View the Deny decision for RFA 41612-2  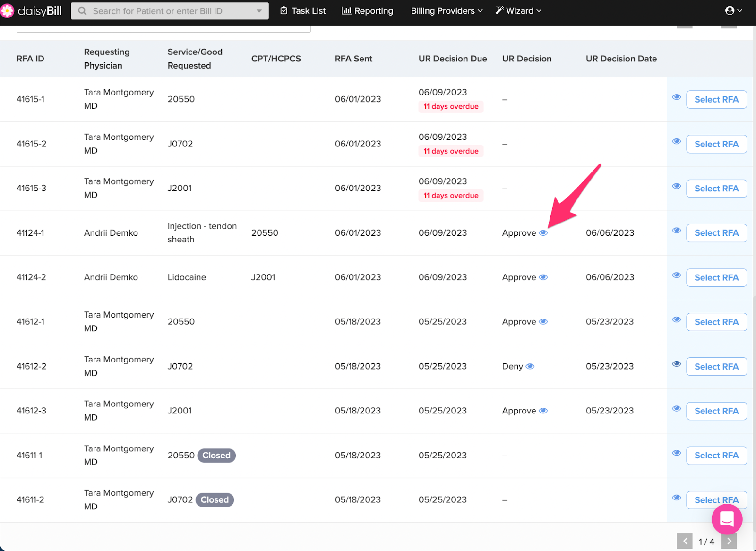pyautogui.click(x=530, y=366)
